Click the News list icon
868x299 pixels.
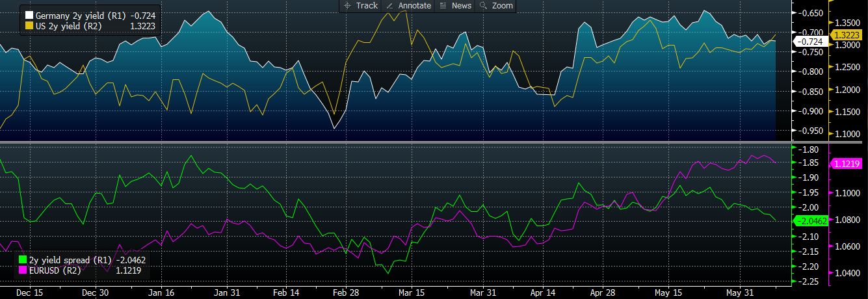(443, 6)
